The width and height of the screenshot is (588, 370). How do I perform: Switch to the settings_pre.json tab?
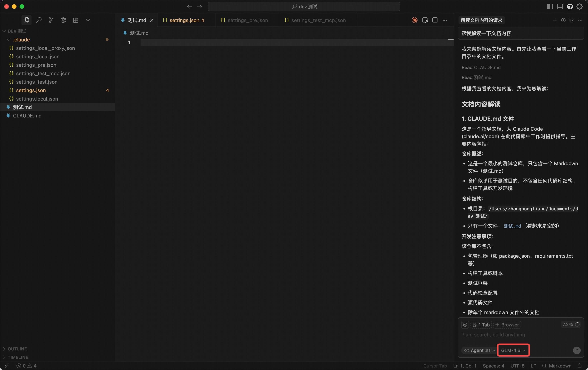(x=248, y=20)
